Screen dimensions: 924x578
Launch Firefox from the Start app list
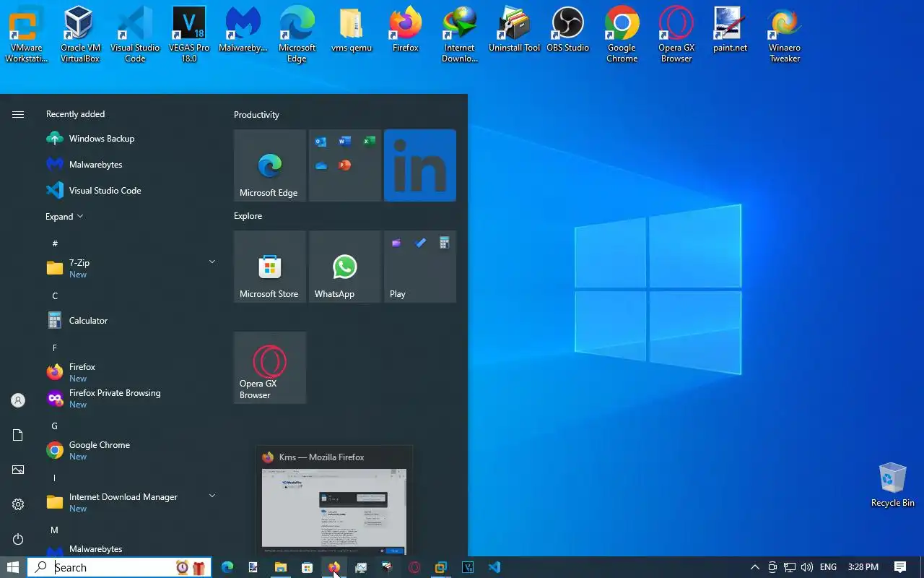click(131, 372)
